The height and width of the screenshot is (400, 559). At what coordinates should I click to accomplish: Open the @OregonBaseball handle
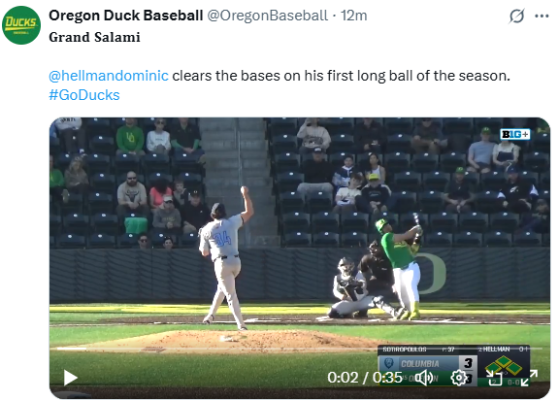tap(267, 16)
